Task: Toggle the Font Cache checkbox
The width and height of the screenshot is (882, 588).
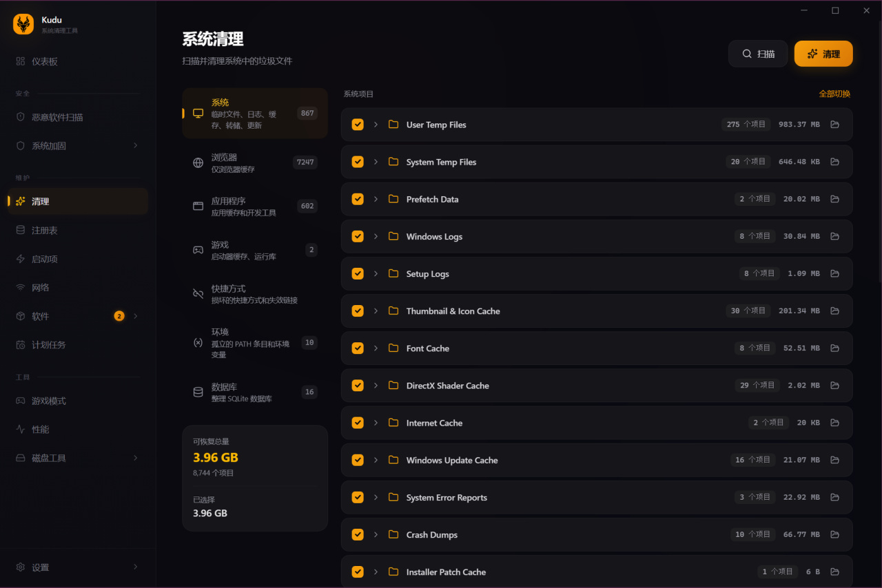Action: [358, 348]
